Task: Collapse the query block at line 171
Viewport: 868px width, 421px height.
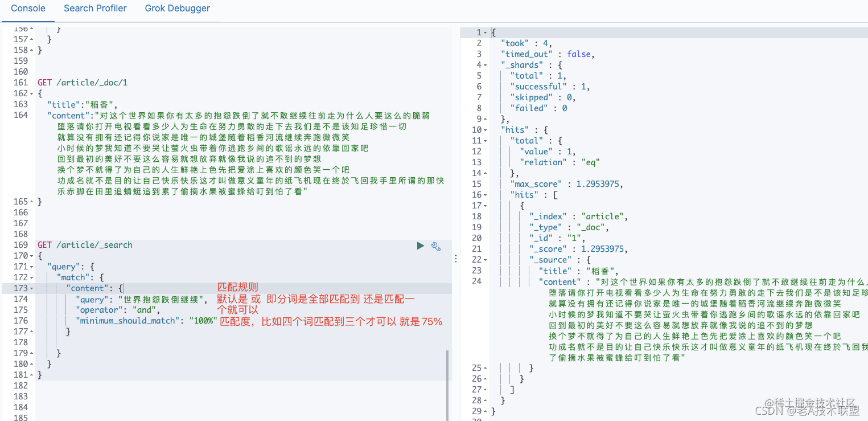Action: click(31, 267)
